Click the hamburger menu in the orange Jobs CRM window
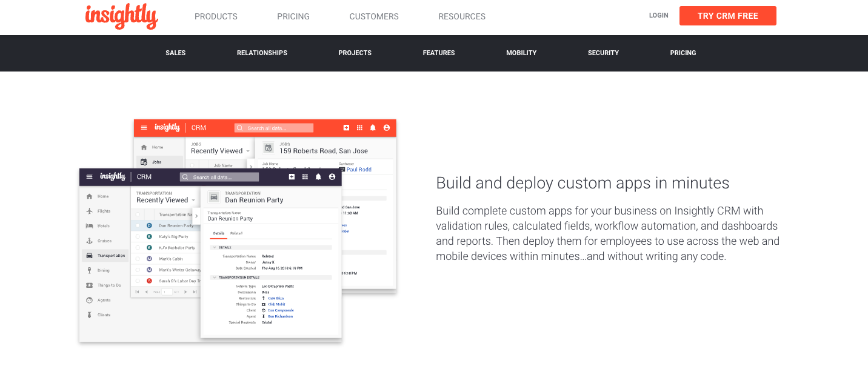 click(x=144, y=128)
